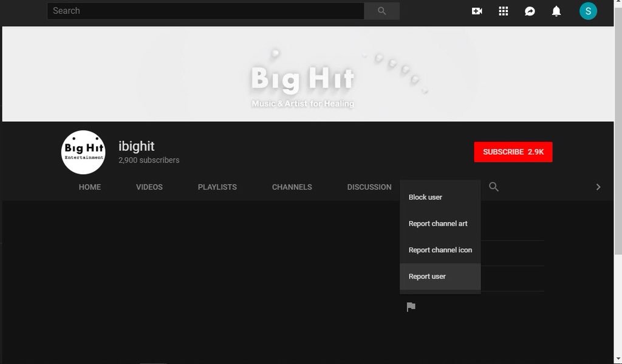
Task: Open the messages share bubble icon
Action: (530, 11)
